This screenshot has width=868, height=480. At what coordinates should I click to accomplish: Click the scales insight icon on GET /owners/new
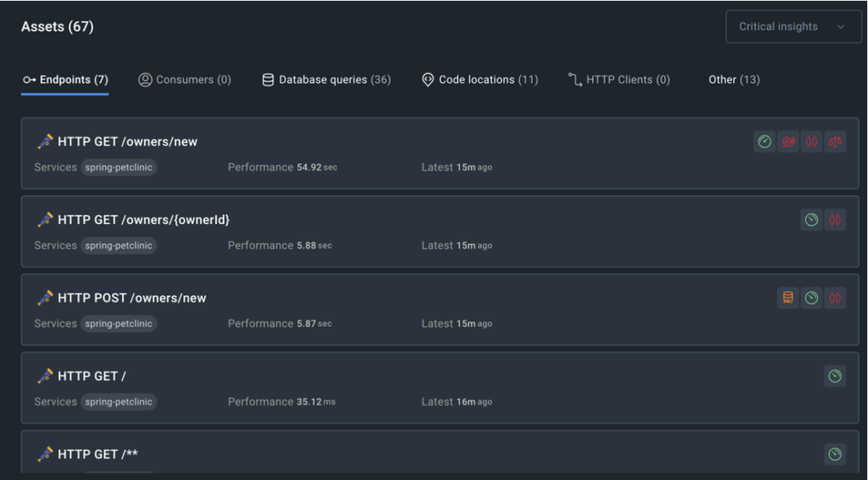click(x=835, y=142)
